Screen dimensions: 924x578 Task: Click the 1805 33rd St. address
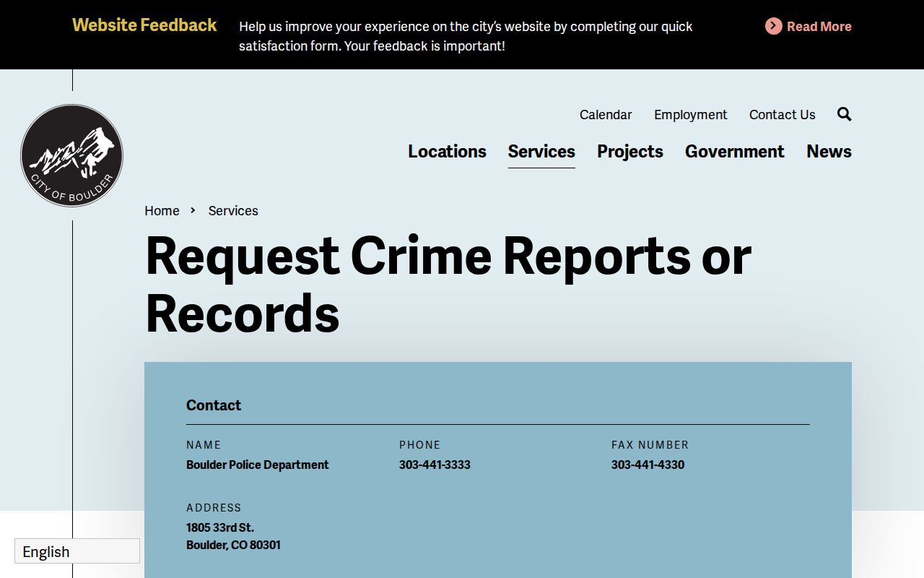[x=220, y=527]
